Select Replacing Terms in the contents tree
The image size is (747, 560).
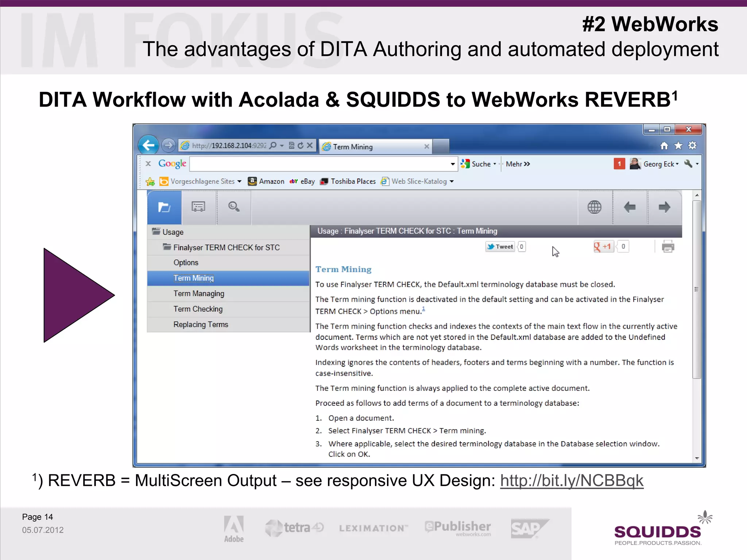tap(228, 324)
